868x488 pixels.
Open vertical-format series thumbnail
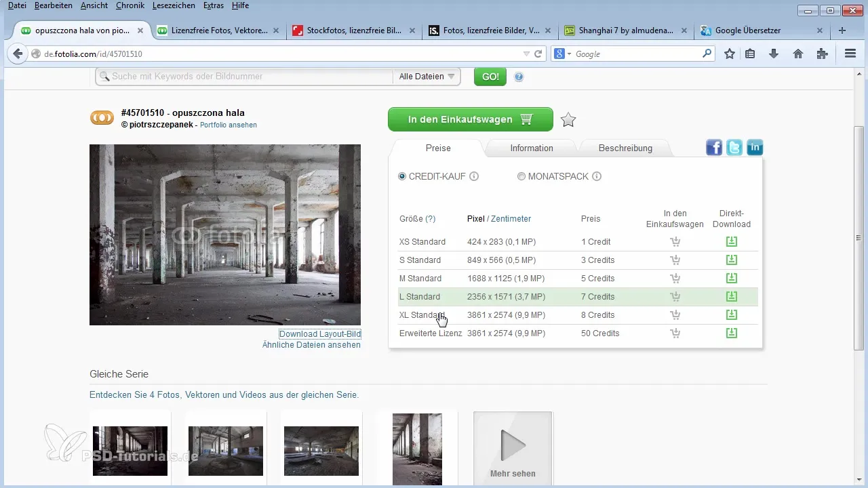[417, 448]
